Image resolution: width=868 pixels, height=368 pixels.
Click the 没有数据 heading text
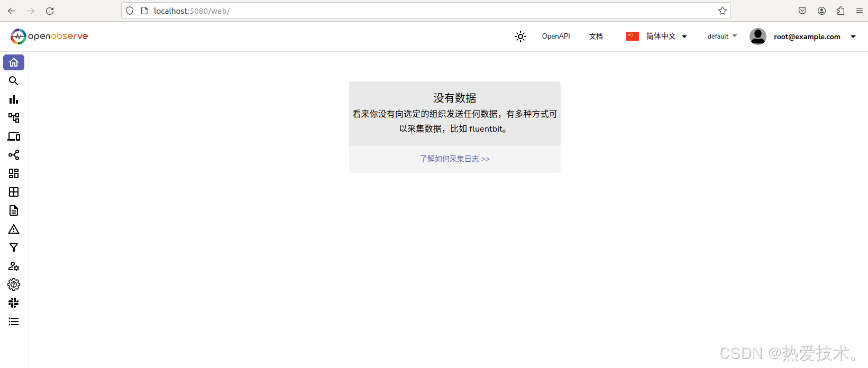point(455,98)
